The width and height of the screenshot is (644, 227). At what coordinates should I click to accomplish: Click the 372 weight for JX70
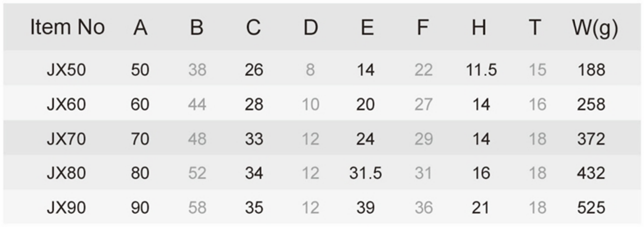[x=591, y=139]
